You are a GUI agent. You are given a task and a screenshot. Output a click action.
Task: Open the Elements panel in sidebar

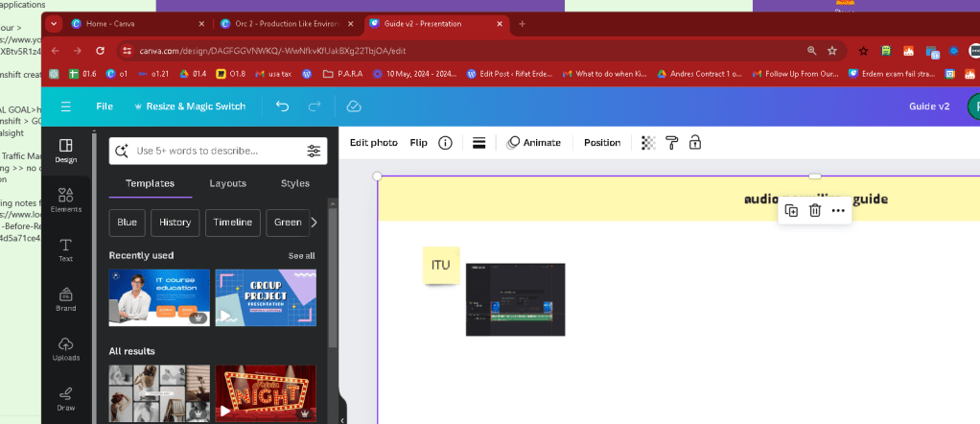[65, 200]
